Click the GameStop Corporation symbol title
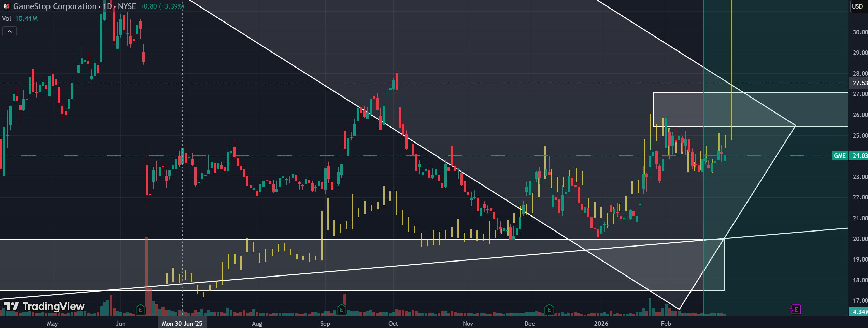 pos(55,6)
